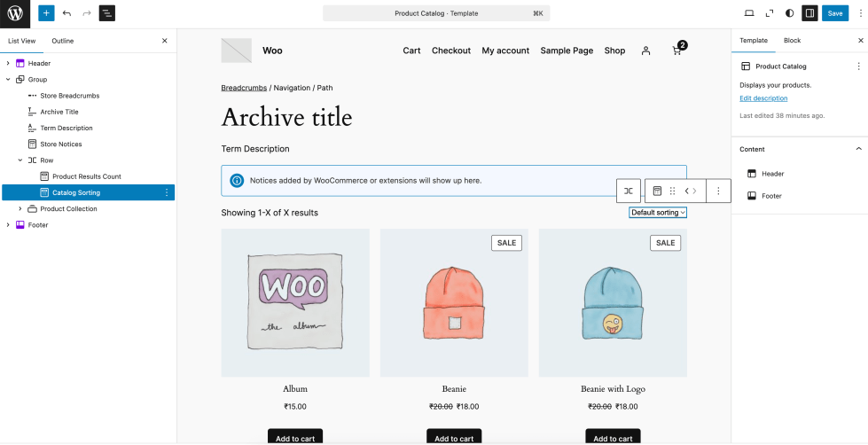
Task: Click the shopping cart icon in header
Action: coord(677,51)
